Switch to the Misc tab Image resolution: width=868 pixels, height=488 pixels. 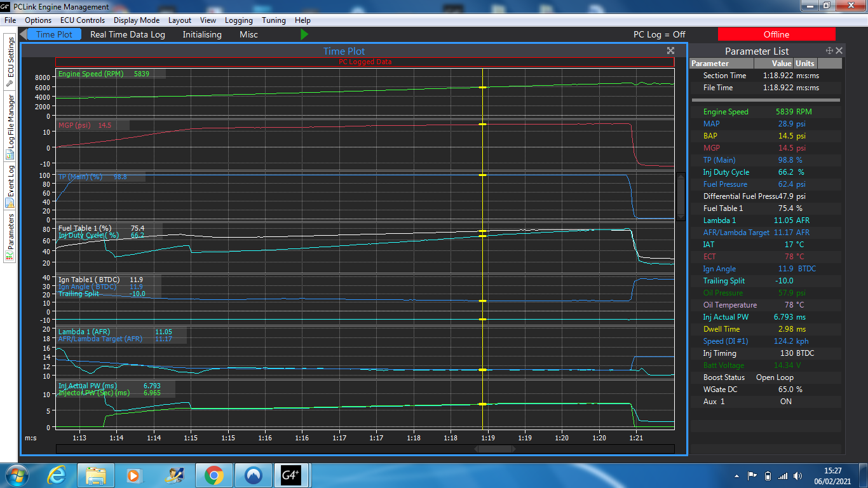[248, 34]
